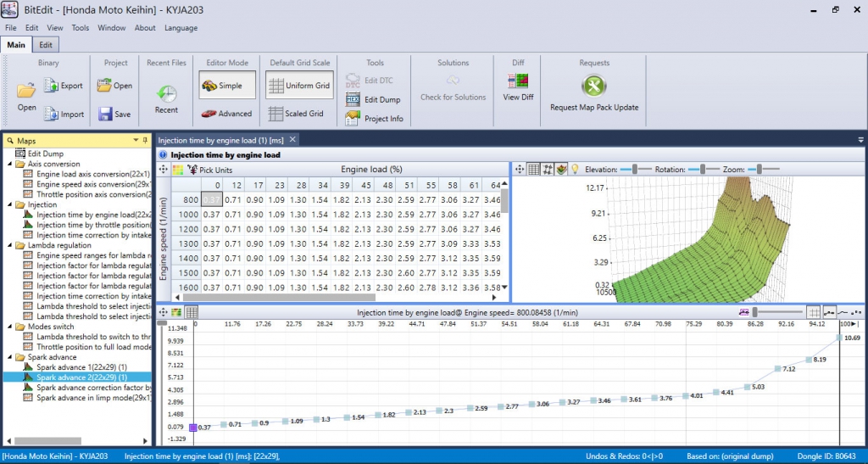Select Uniform Grid scale

pyautogui.click(x=299, y=86)
